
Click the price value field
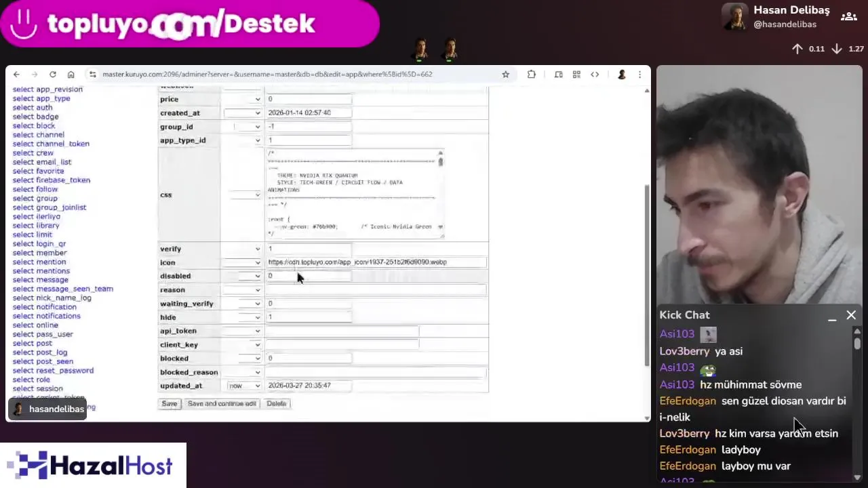[x=309, y=100]
